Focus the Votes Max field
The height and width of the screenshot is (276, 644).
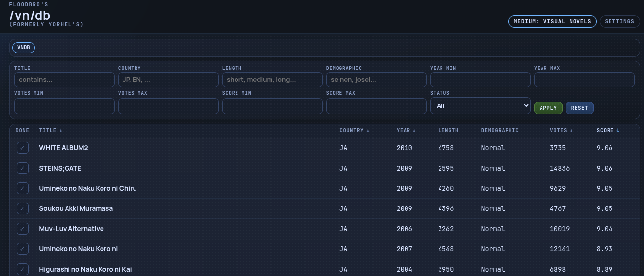[x=169, y=106]
